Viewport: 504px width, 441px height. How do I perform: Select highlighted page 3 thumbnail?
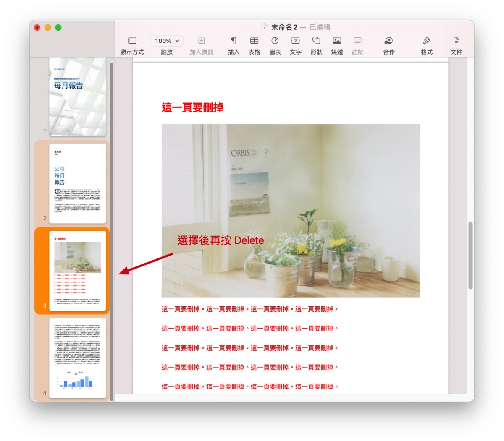77,271
